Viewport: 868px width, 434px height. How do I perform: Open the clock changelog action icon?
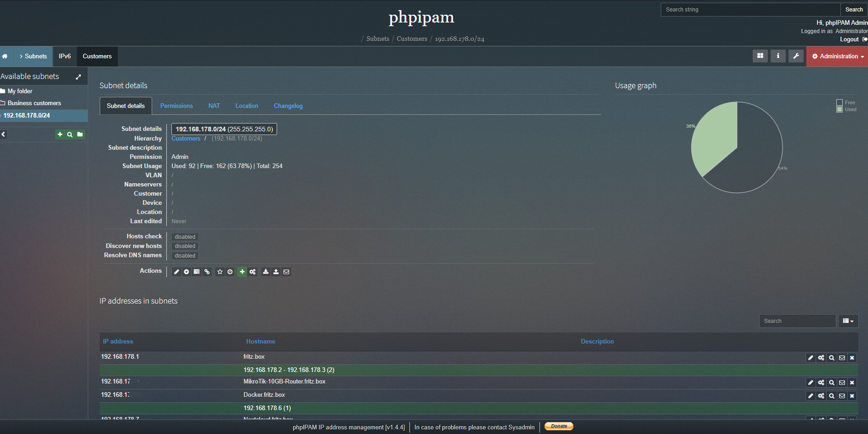230,272
